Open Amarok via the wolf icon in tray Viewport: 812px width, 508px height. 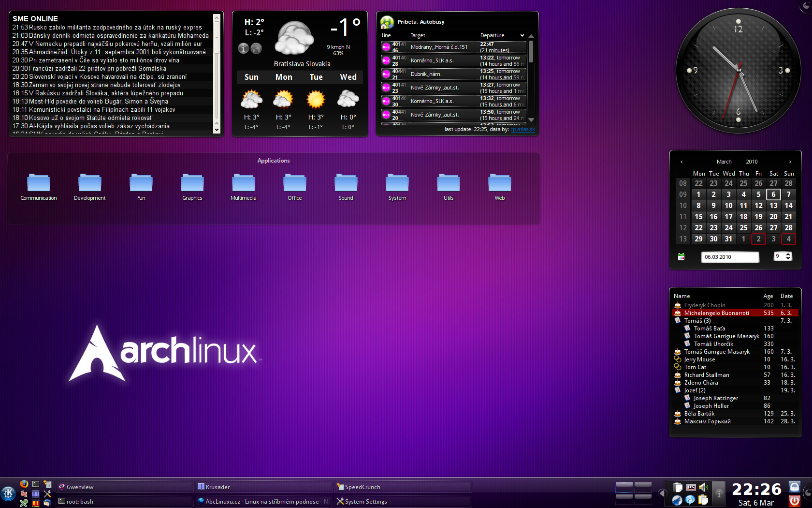click(677, 500)
